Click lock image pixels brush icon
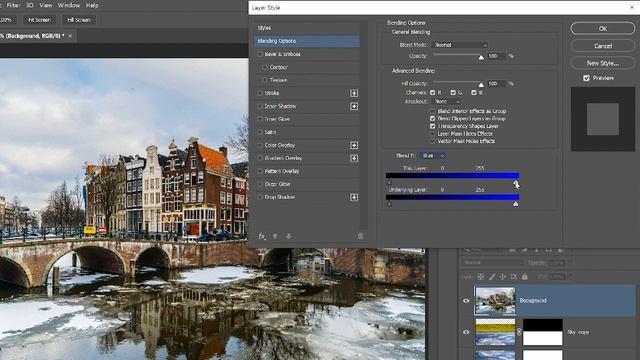This screenshot has width=640, height=360. point(492,277)
